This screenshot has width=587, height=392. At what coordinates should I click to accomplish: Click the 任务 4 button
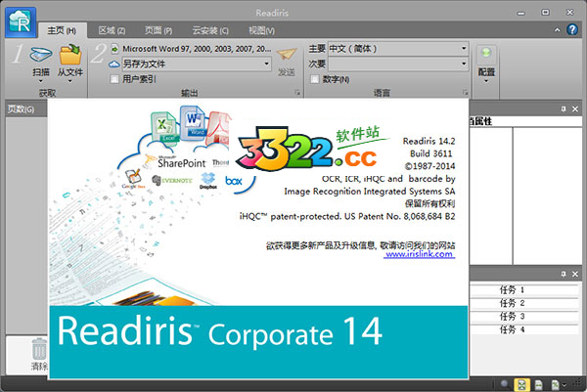523,329
